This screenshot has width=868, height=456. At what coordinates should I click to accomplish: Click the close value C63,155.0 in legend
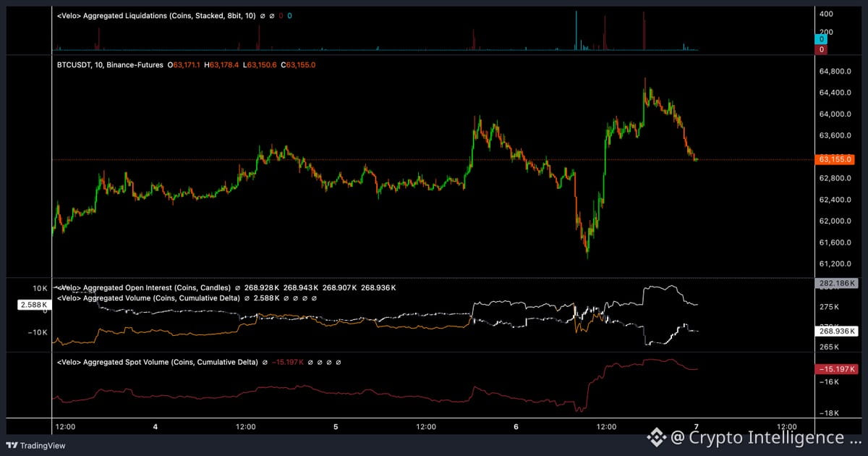click(299, 64)
